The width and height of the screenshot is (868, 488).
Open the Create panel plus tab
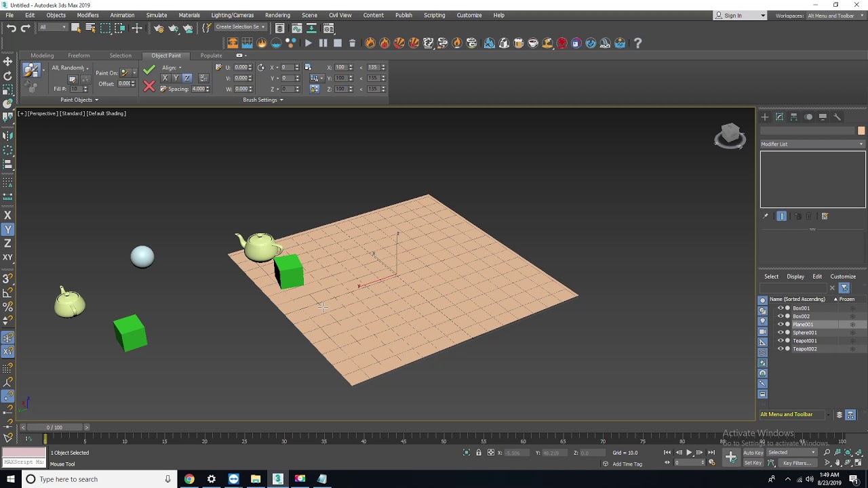[x=765, y=117]
